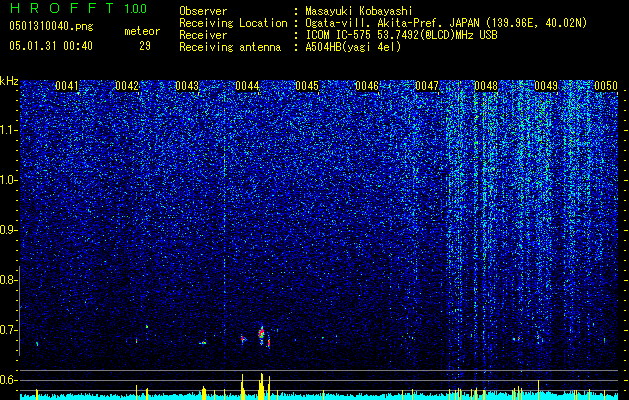The width and height of the screenshot is (629, 400).
Task: Click the A504HB(yagi 4el) antenna value
Action: click(x=353, y=47)
